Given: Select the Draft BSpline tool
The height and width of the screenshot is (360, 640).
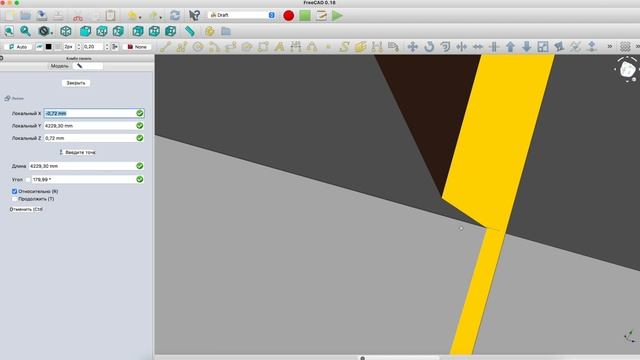Looking at the screenshot, I should click(x=344, y=47).
